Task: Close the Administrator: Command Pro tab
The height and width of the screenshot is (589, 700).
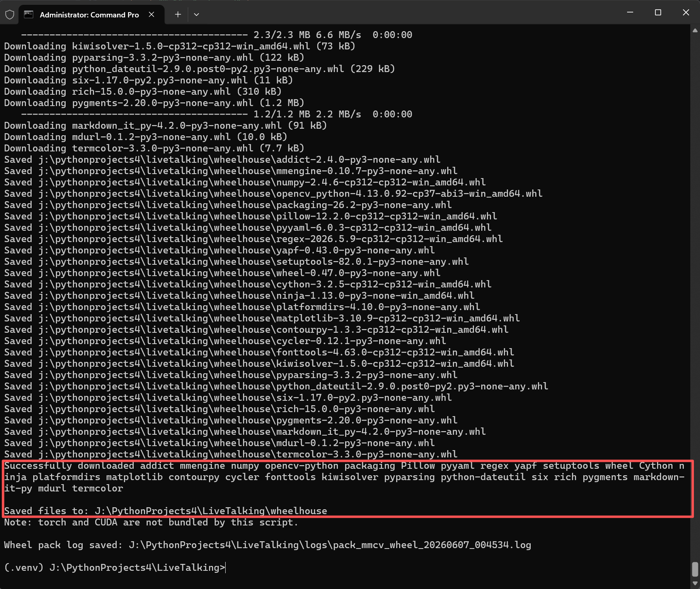Action: (x=152, y=15)
